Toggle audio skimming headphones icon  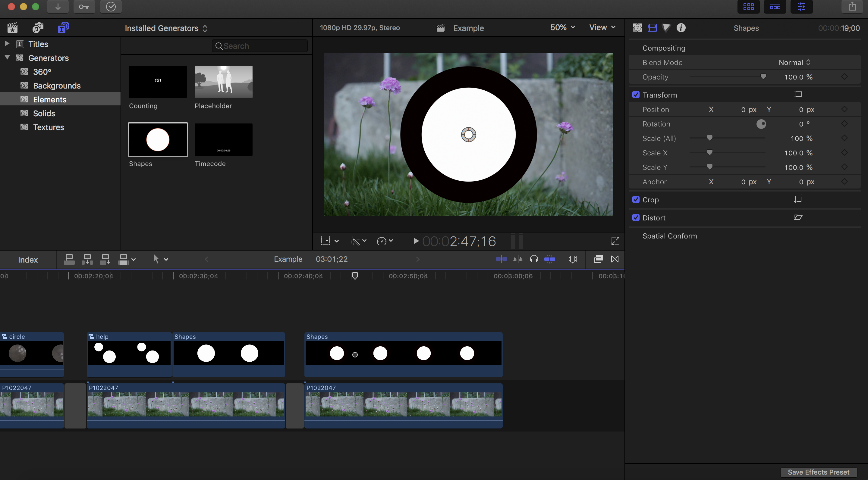[x=534, y=259]
